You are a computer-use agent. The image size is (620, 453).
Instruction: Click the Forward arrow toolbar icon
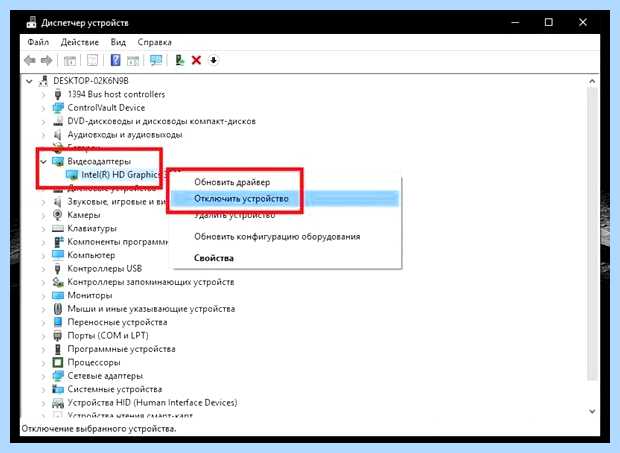pos(47,60)
